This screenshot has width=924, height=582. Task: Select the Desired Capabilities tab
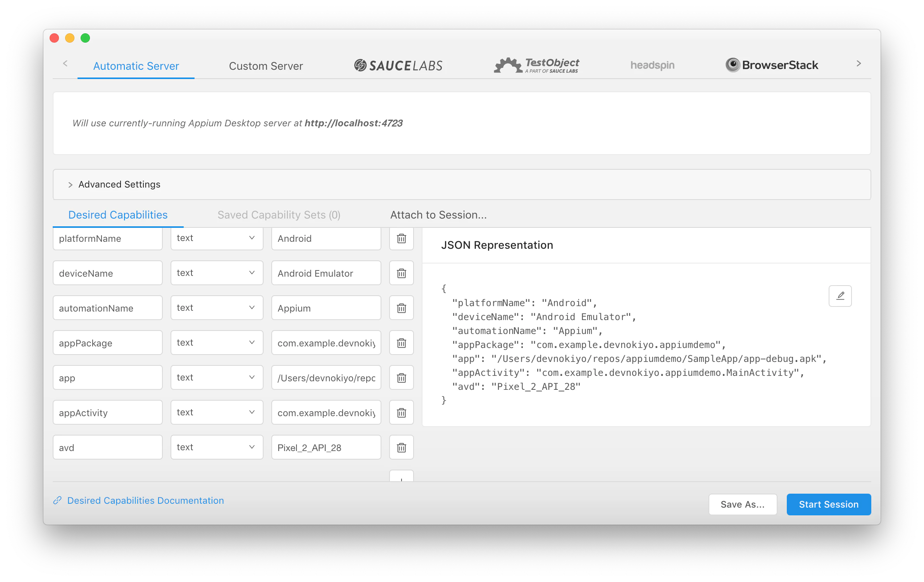pos(118,215)
